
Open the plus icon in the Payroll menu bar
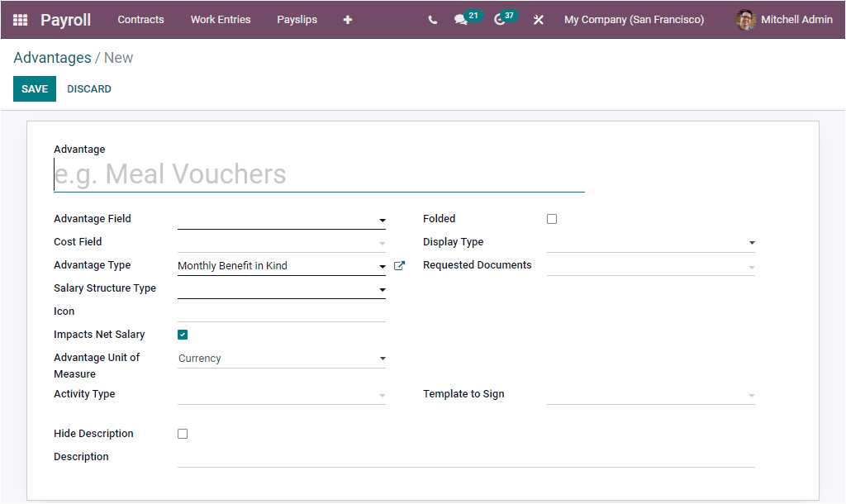[x=347, y=19]
